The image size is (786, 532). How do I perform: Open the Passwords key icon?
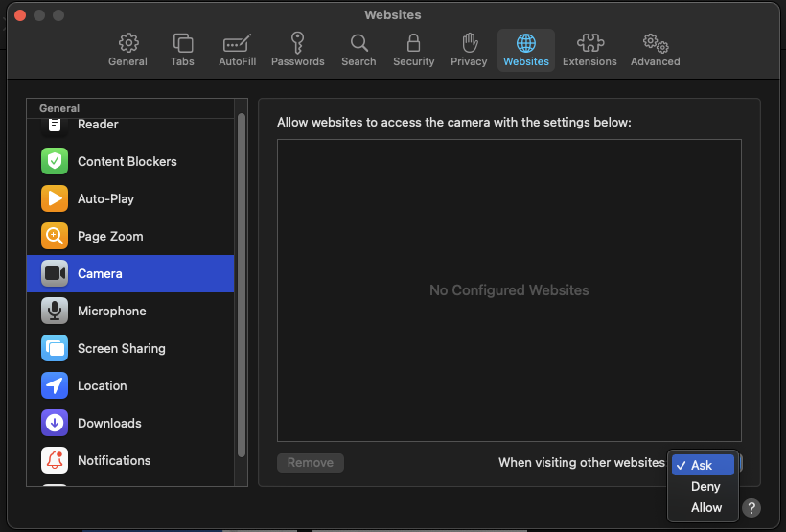(298, 42)
